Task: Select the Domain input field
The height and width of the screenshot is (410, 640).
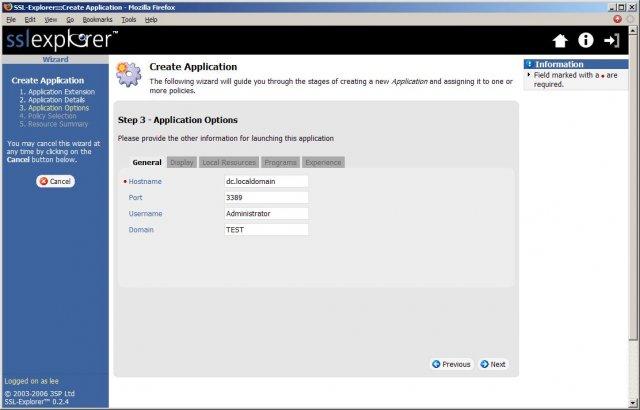Action: tap(266, 229)
